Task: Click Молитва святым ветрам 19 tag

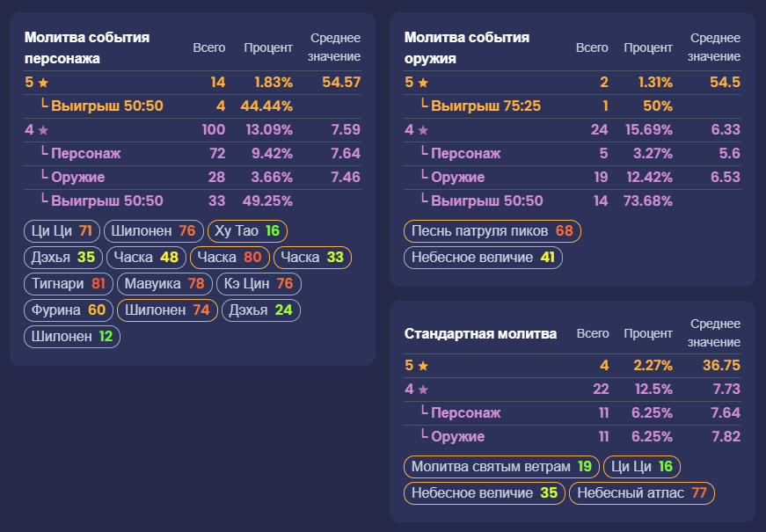Action: pyautogui.click(x=501, y=467)
